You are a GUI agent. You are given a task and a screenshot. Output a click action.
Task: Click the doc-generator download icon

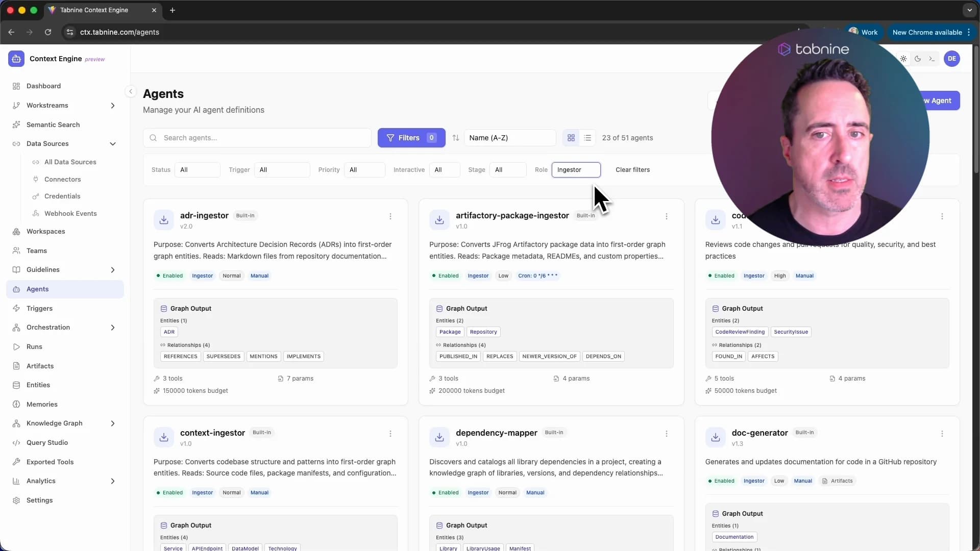715,437
